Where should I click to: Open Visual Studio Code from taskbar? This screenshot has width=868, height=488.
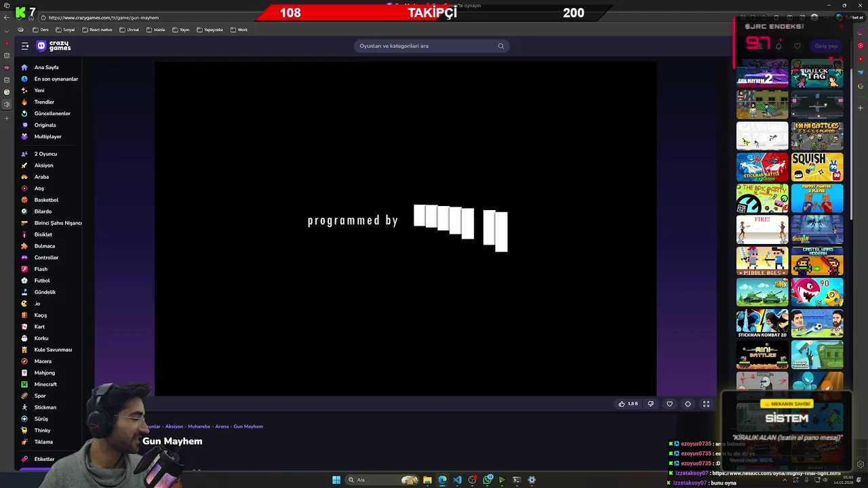tap(457, 480)
